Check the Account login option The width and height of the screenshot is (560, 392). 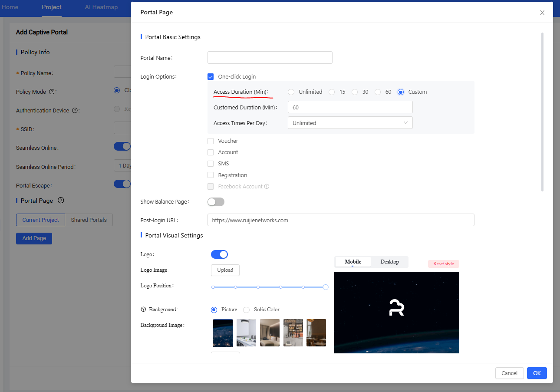[211, 152]
